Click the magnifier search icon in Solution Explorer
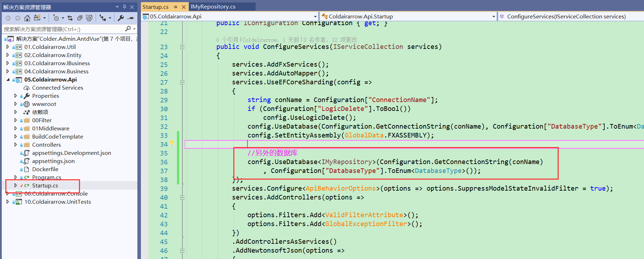 (x=128, y=29)
